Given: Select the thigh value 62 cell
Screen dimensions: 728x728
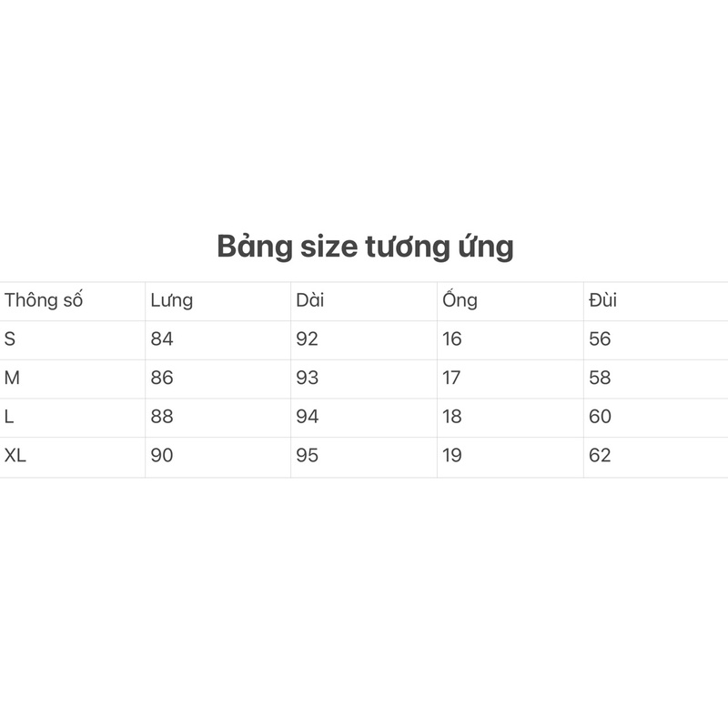Looking at the screenshot, I should point(600,456).
